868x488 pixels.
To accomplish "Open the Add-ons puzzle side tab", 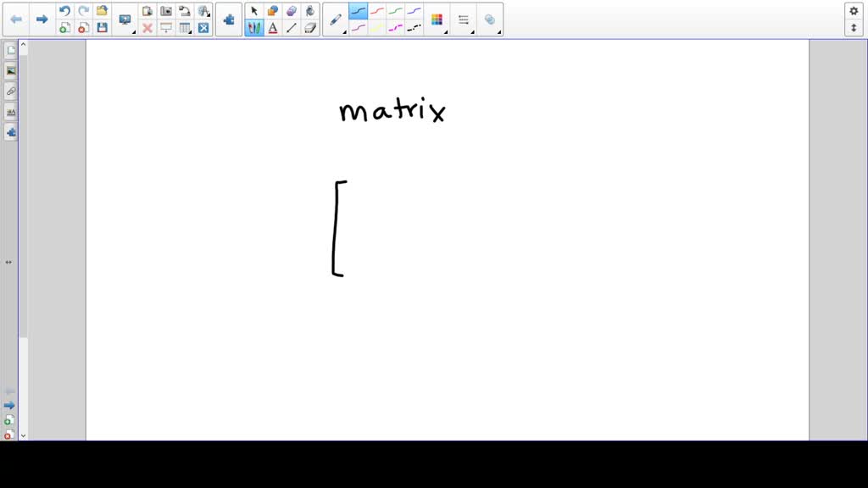I will pyautogui.click(x=10, y=132).
